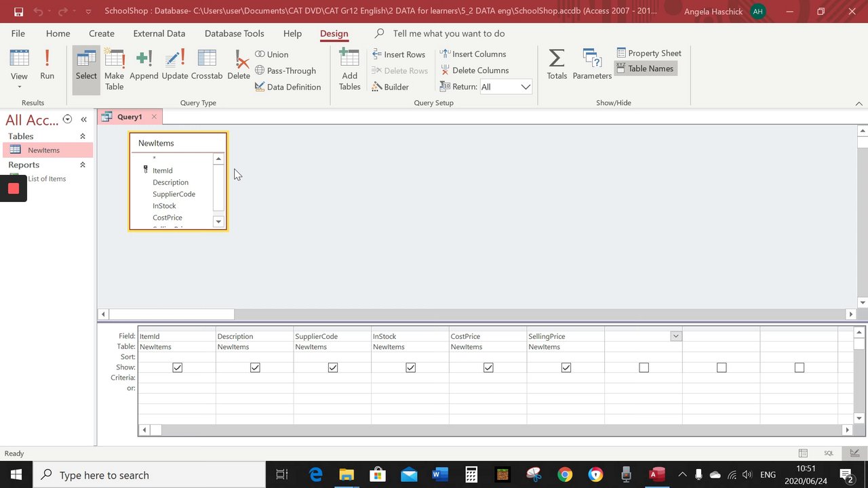The height and width of the screenshot is (488, 868).
Task: Switch to the Home ribbon tab
Action: pos(58,33)
